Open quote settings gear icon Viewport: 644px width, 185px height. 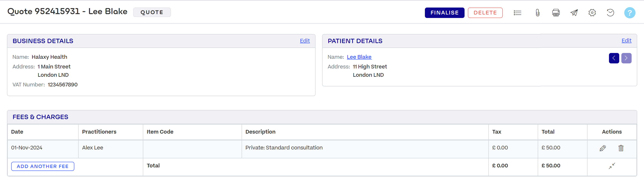[x=592, y=13]
